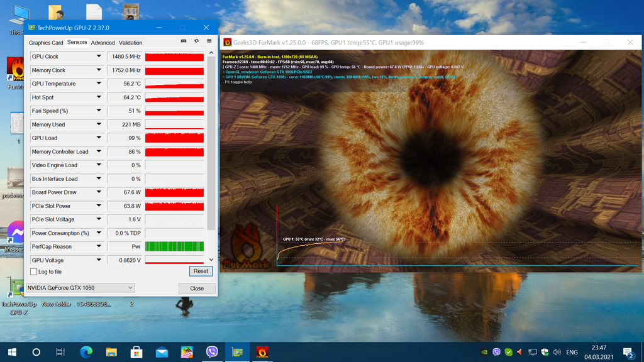The height and width of the screenshot is (362, 644).
Task: Open Task View on the taskbar
Action: click(60, 352)
